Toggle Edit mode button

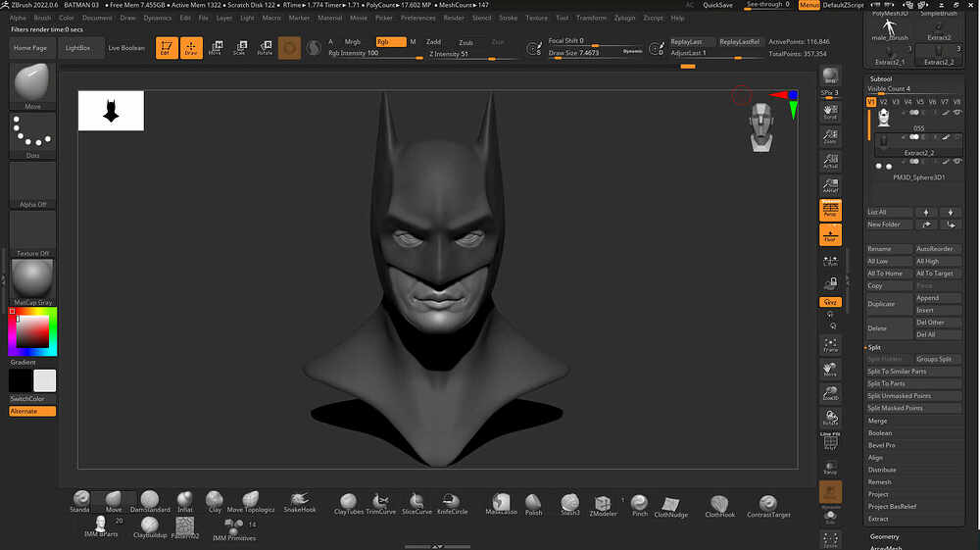[167, 47]
